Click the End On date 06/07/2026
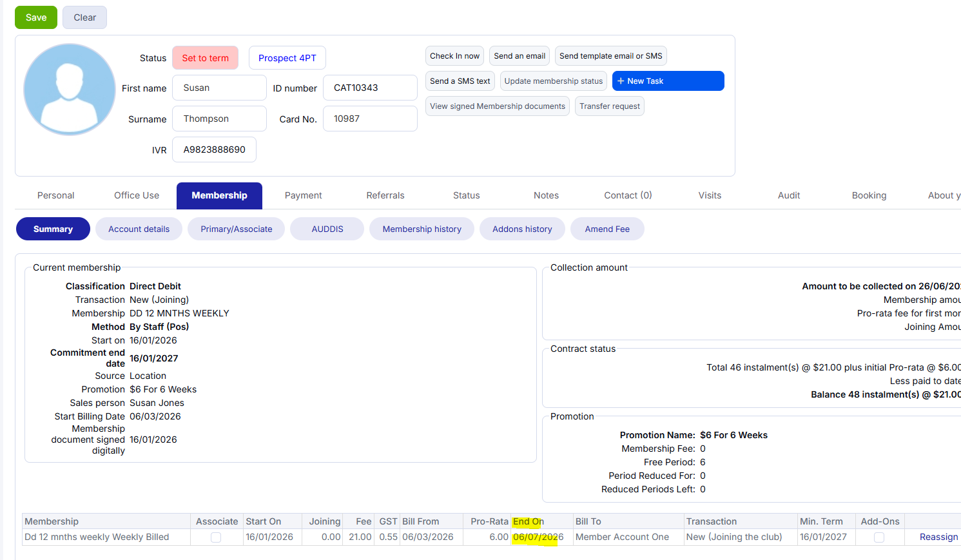The height and width of the screenshot is (560, 961). point(538,537)
